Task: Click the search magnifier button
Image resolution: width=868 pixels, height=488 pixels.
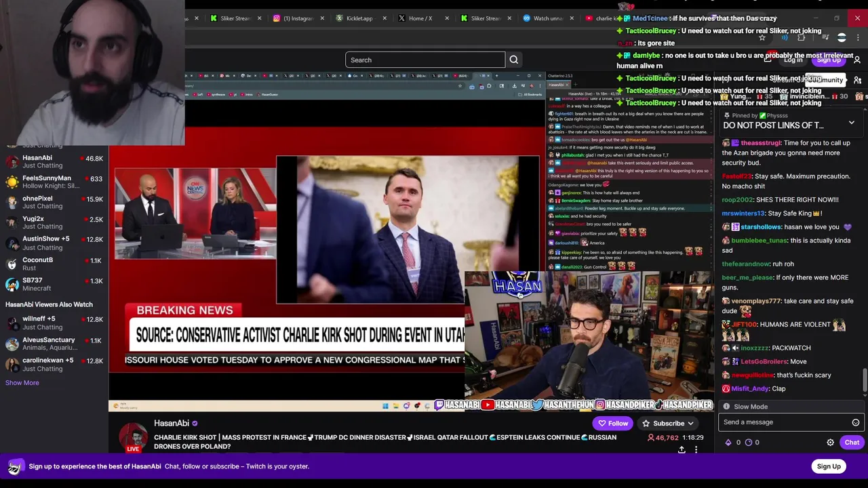Action: 514,60
